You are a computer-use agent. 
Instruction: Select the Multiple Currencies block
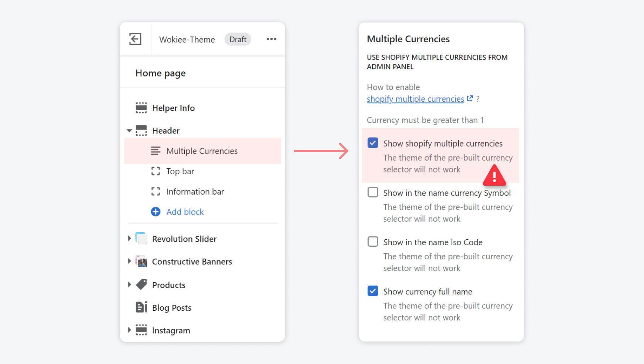202,151
